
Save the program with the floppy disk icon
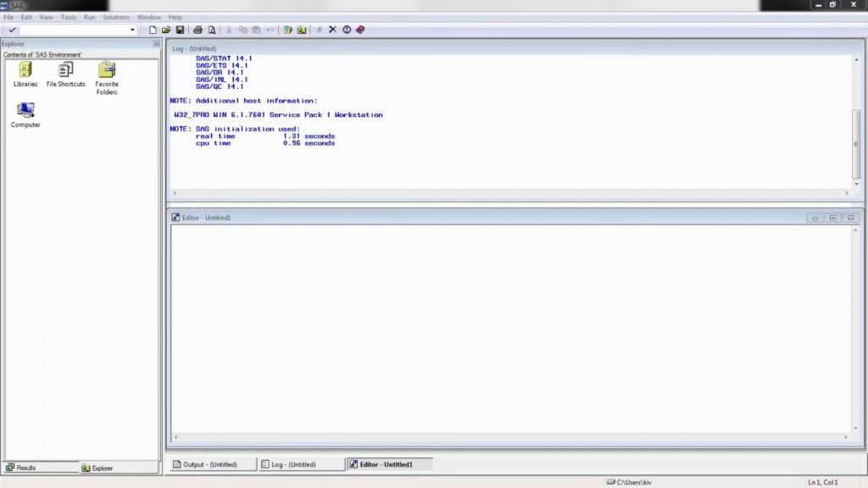[x=180, y=30]
